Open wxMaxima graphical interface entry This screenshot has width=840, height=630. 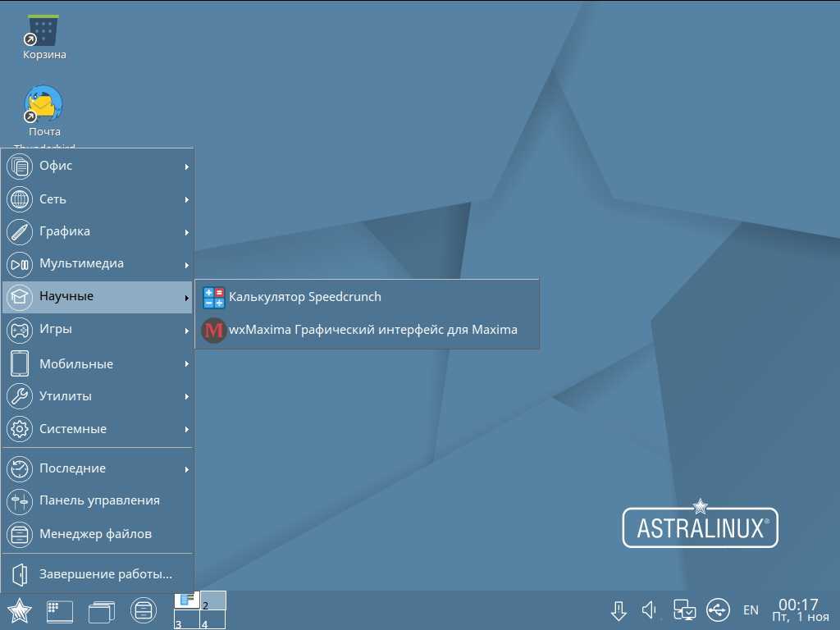(372, 330)
